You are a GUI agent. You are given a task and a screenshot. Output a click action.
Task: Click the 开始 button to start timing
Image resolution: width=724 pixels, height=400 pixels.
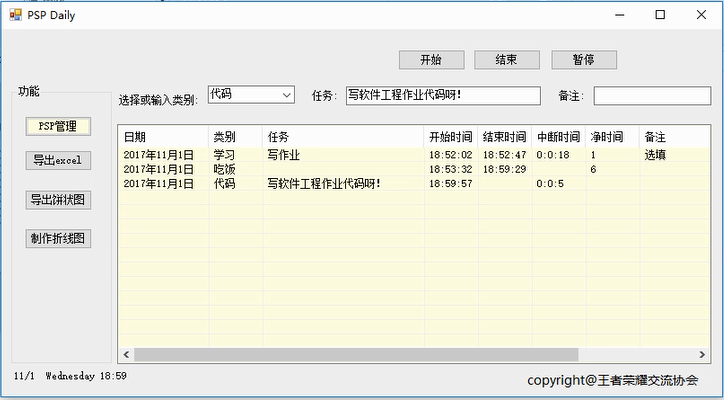pos(431,60)
